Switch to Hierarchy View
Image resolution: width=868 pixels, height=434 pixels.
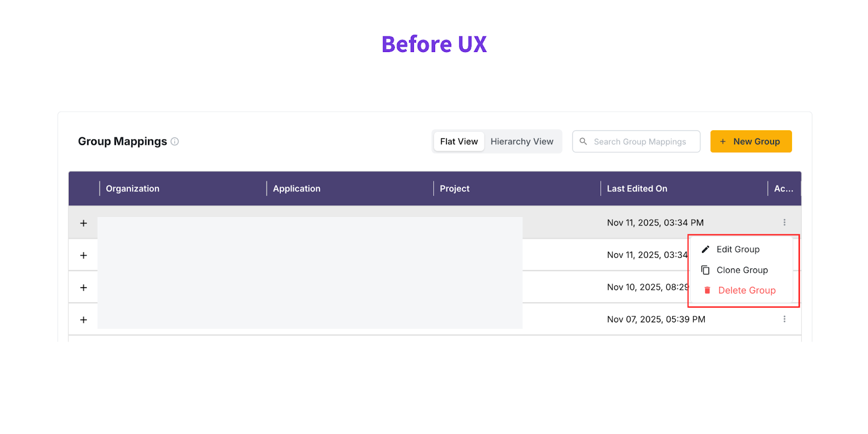coord(522,142)
